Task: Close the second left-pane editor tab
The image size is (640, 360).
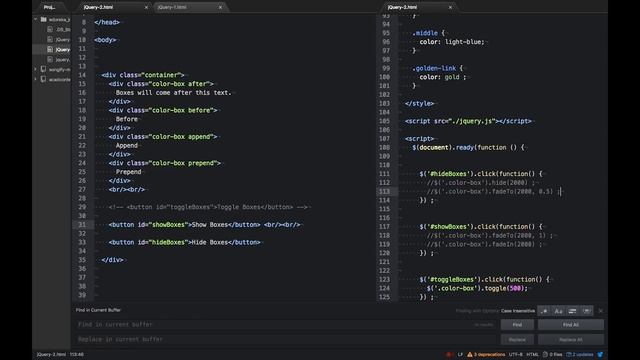Action: click(x=220, y=7)
